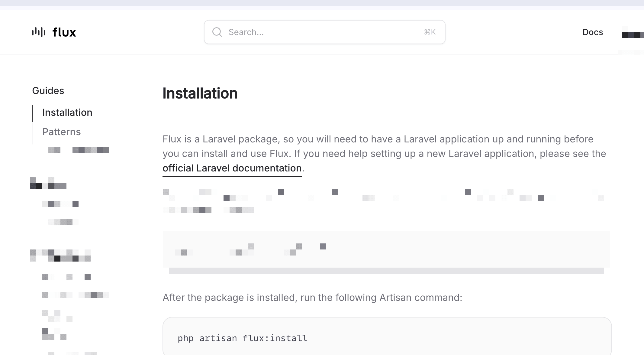
Task: Click the horizontal scrollbar under the gray code block
Action: click(386, 271)
